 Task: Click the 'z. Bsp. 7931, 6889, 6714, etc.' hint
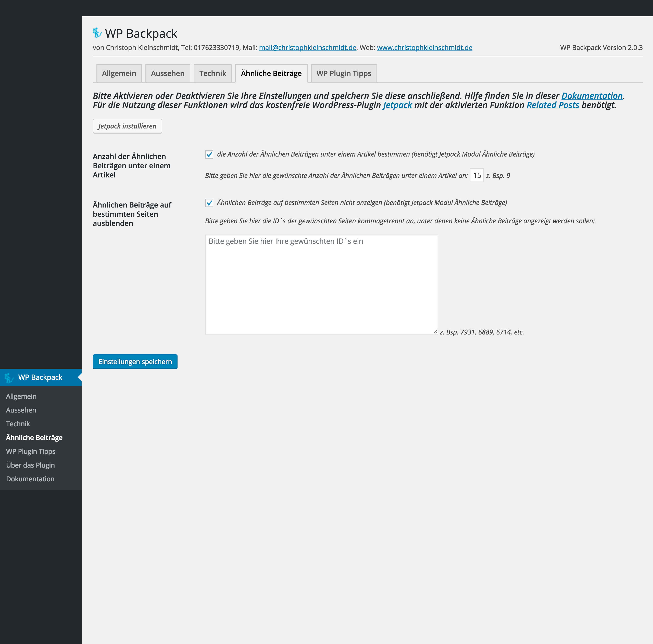pyautogui.click(x=482, y=332)
